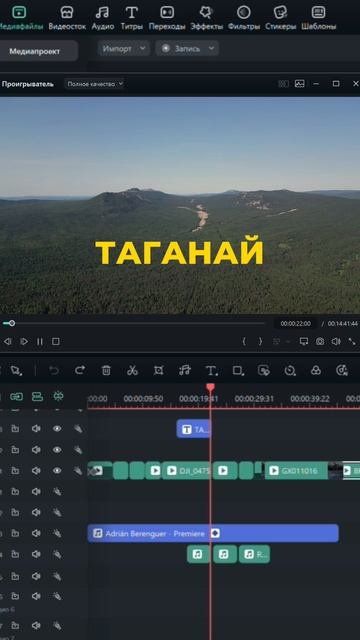This screenshot has height=640, width=360.
Task: Click the keyframe diamond on Adrián Berenguer clip
Action: click(x=215, y=533)
